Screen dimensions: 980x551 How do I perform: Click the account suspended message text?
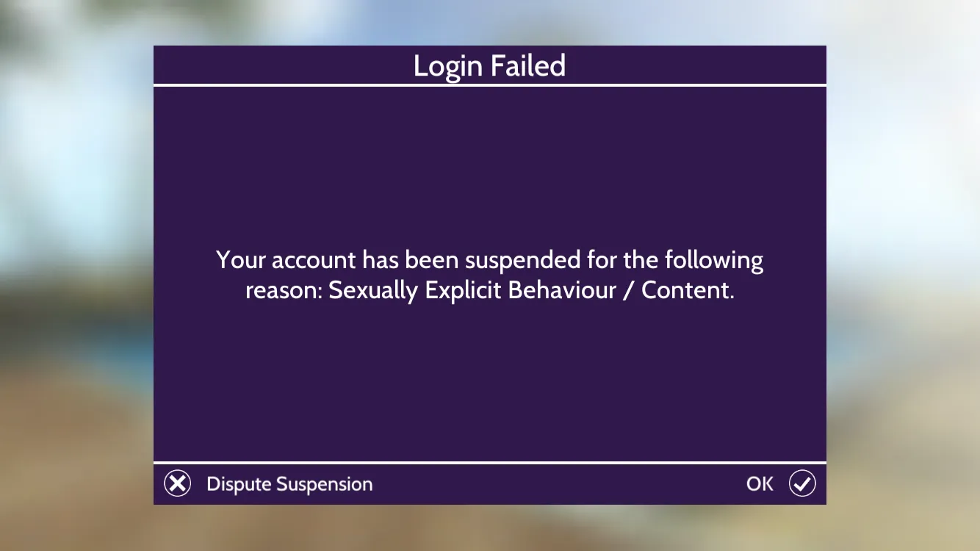click(x=490, y=275)
